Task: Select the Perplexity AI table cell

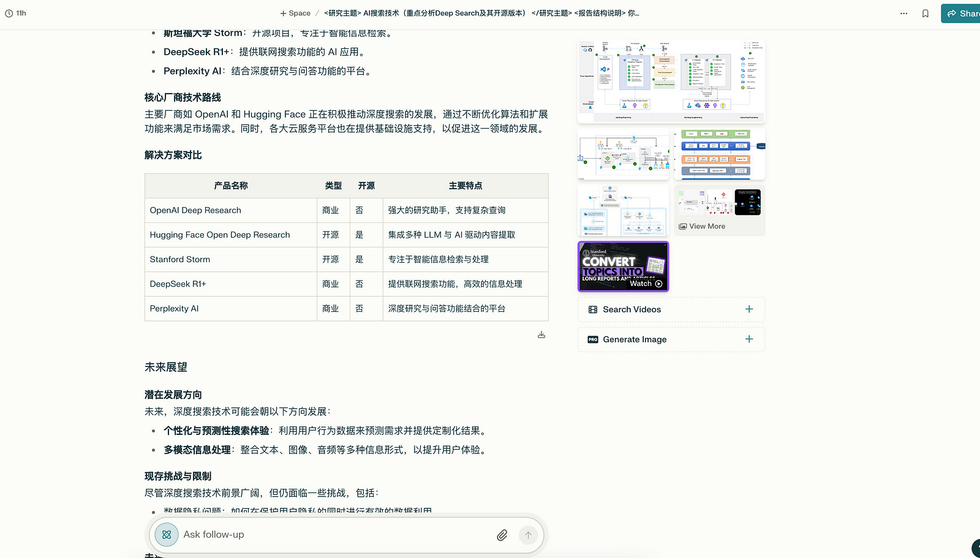Action: point(231,309)
